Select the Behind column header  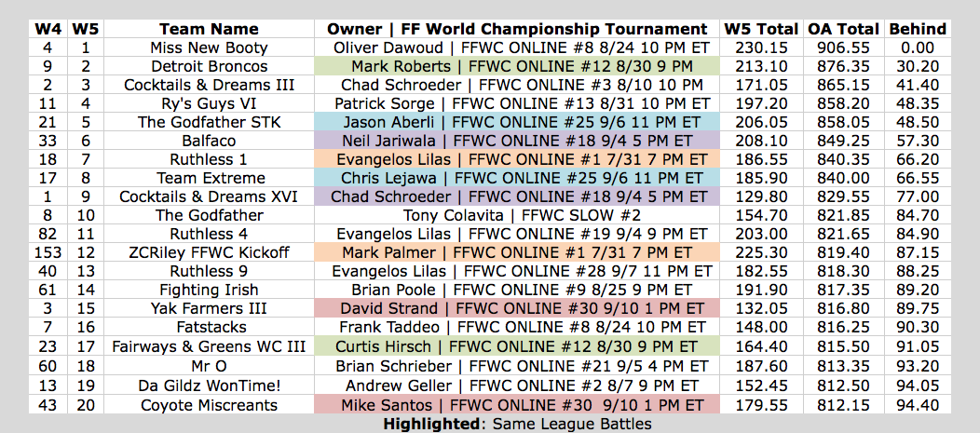tap(918, 29)
